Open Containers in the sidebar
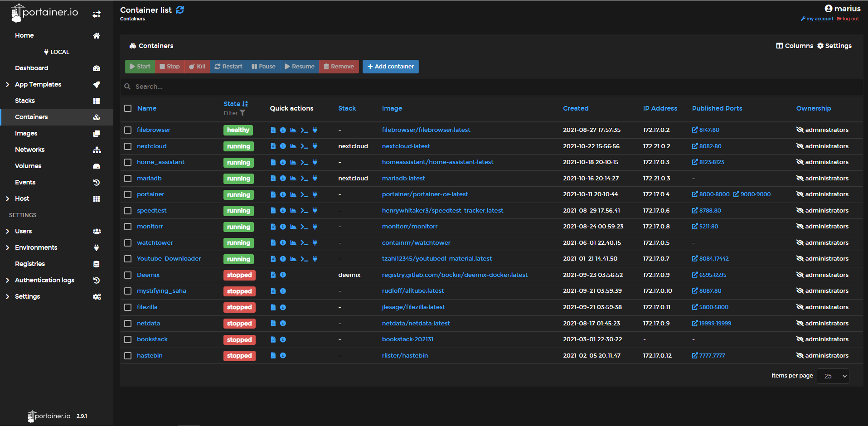868x426 pixels. tap(57, 117)
